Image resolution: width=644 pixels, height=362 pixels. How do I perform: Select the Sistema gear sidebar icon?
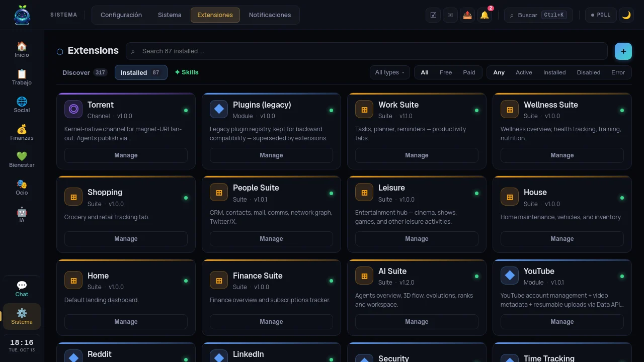22,316
